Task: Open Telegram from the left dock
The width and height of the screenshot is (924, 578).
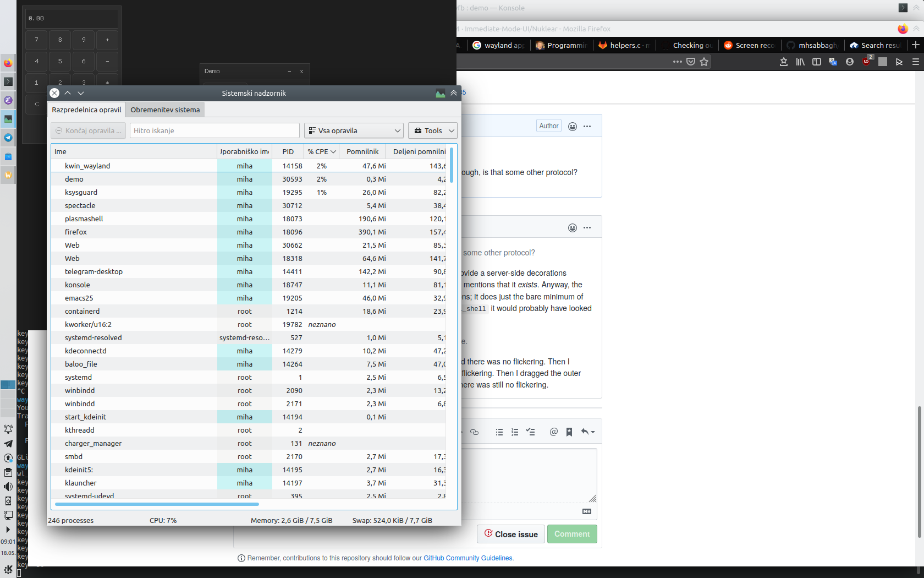Action: (8, 138)
